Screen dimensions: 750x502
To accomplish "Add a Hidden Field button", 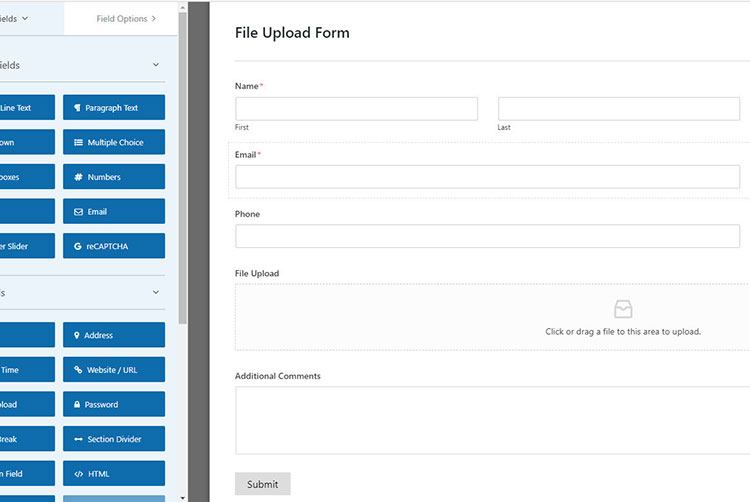I will click(x=27, y=473).
